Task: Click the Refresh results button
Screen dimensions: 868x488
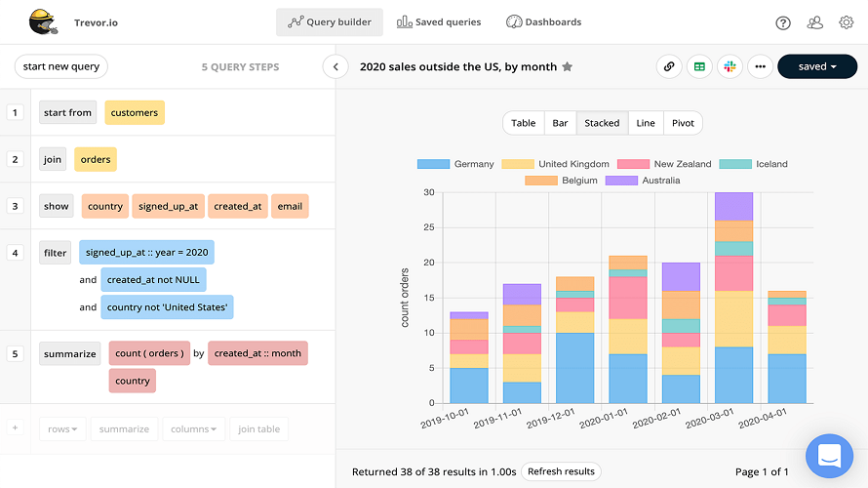Action: 561,471
